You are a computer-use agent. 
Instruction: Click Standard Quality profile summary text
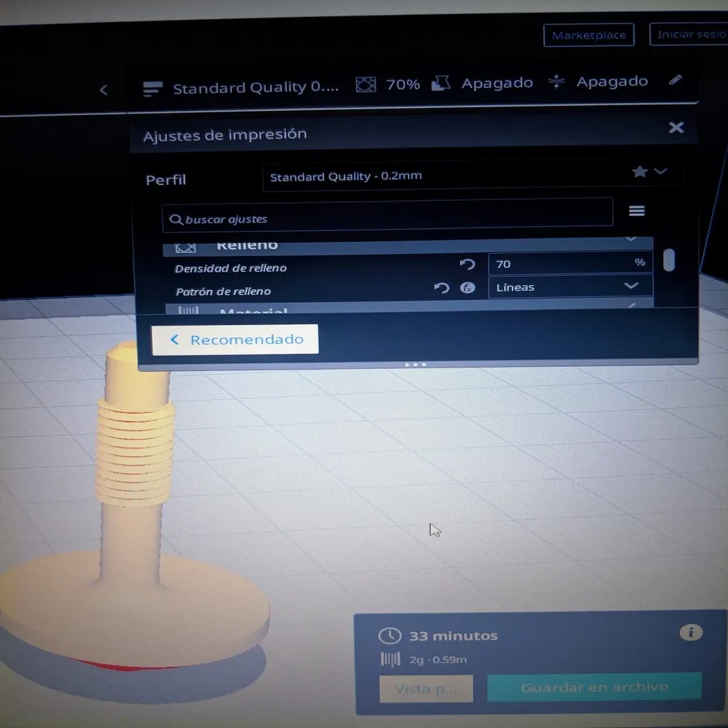(x=256, y=87)
